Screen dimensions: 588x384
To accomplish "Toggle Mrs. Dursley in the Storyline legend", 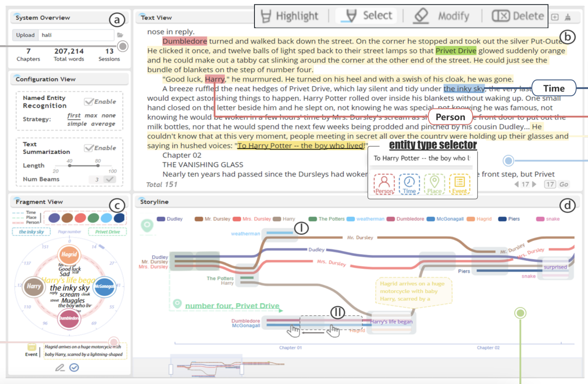I will [252, 219].
